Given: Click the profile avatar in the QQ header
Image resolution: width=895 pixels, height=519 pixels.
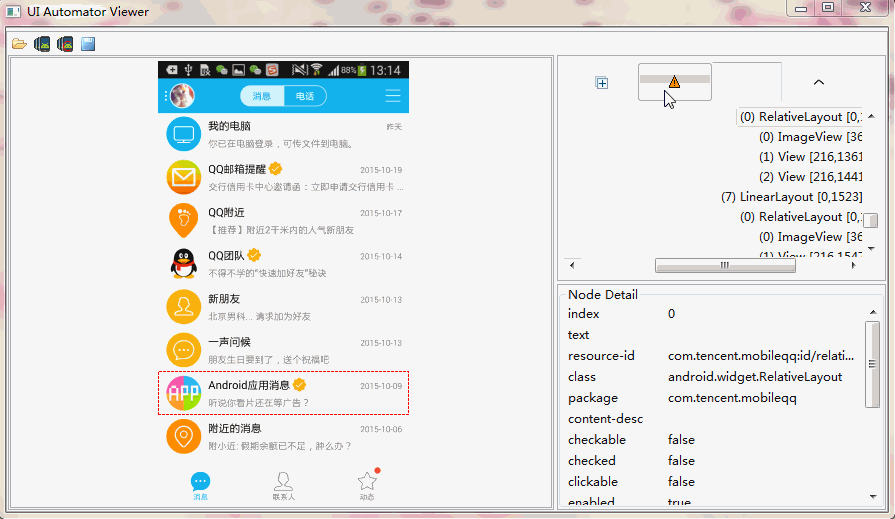Looking at the screenshot, I should tap(183, 96).
